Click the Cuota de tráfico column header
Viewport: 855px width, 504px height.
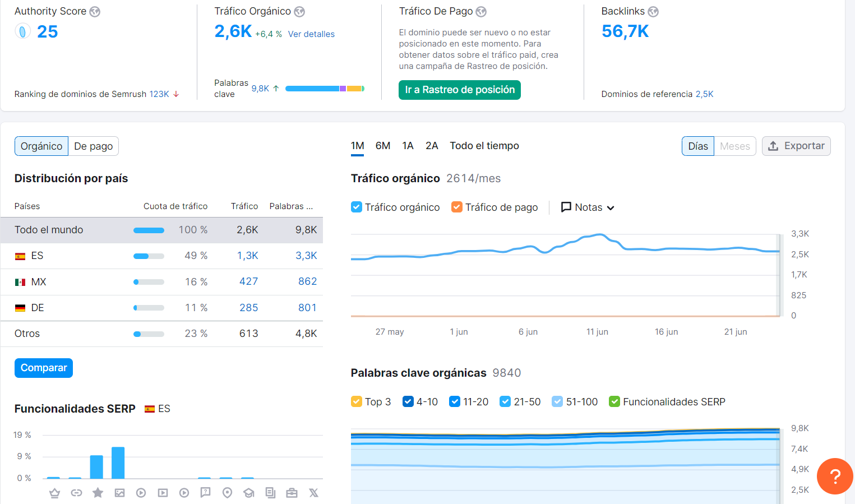click(x=175, y=206)
